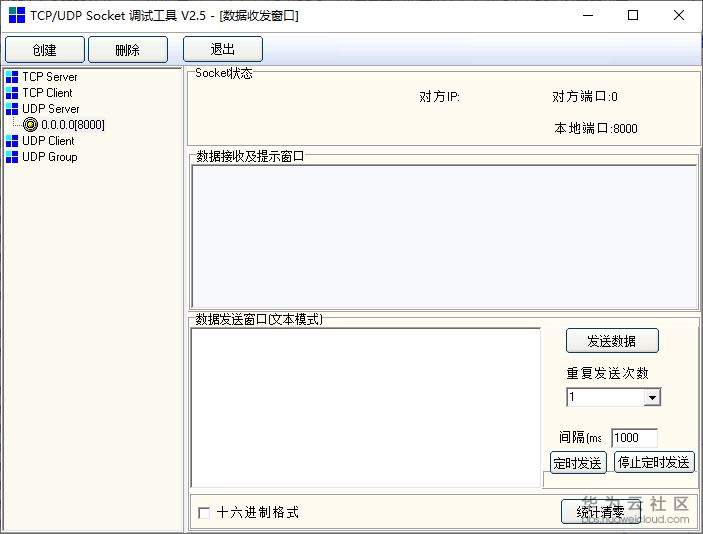The height and width of the screenshot is (534, 703).
Task: Click the TCP Client node icon
Action: click(x=12, y=93)
